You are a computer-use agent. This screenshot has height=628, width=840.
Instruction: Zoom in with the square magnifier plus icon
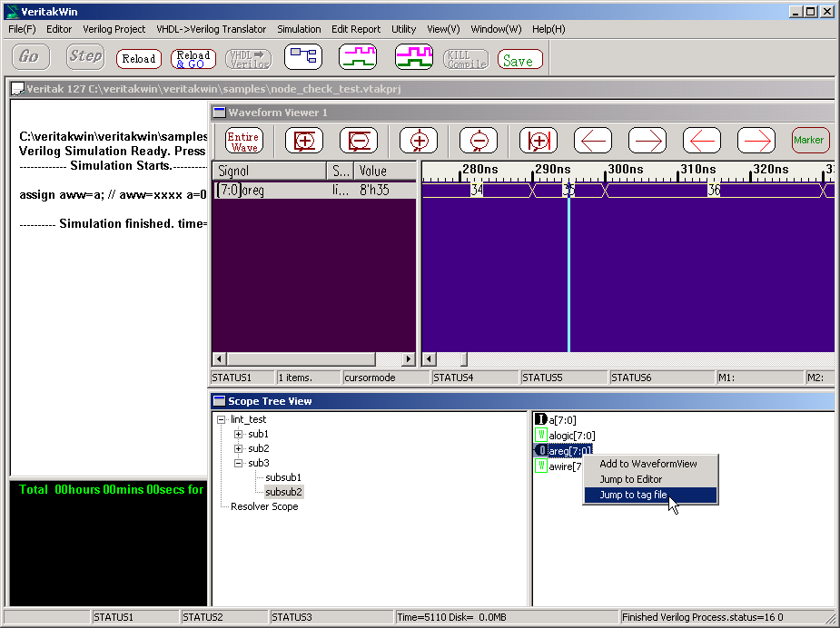[304, 141]
